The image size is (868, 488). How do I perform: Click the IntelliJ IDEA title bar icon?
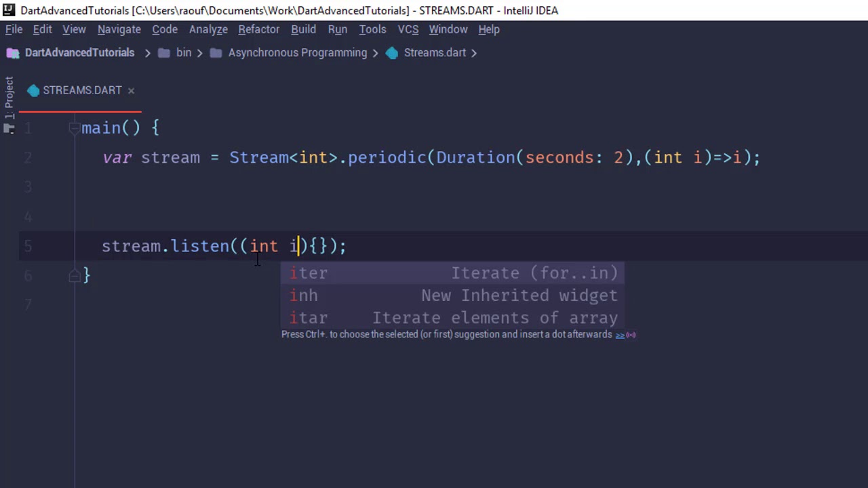[9, 10]
